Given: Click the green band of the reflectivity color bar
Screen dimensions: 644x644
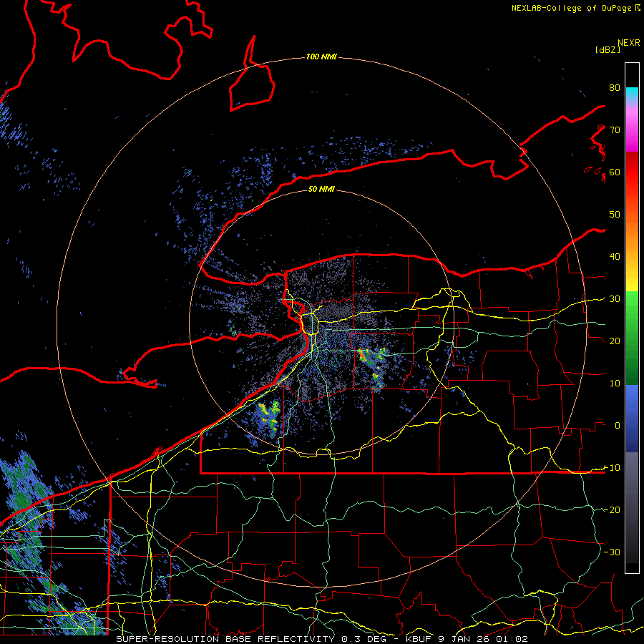Looking at the screenshot, I should coord(632,338).
